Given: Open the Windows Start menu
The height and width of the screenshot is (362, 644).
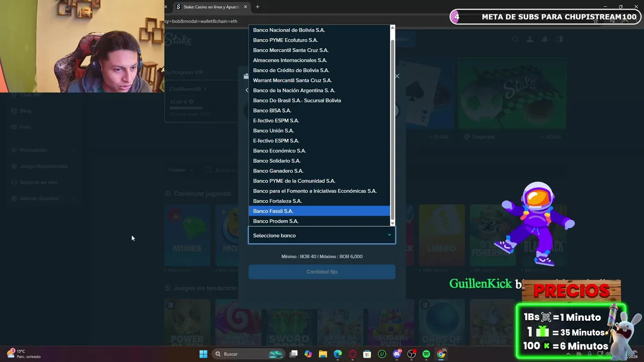Looking at the screenshot, I should click(x=203, y=354).
